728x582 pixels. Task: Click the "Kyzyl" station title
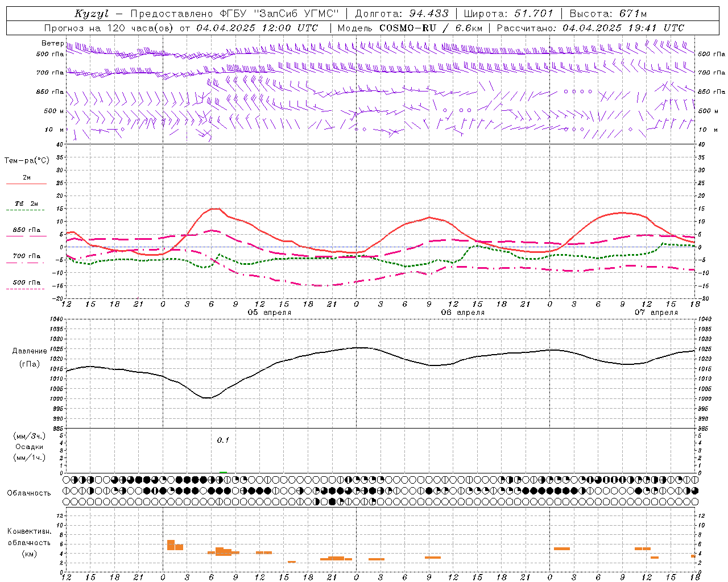[x=91, y=14]
